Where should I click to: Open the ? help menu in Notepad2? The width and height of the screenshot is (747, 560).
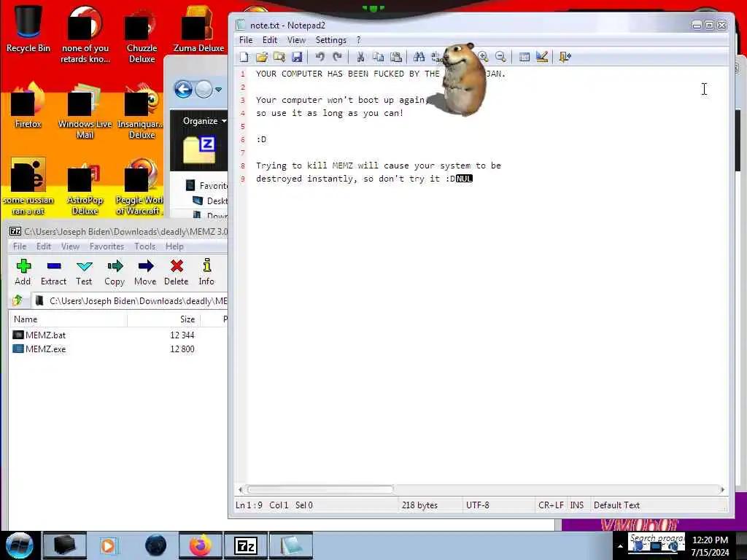359,40
